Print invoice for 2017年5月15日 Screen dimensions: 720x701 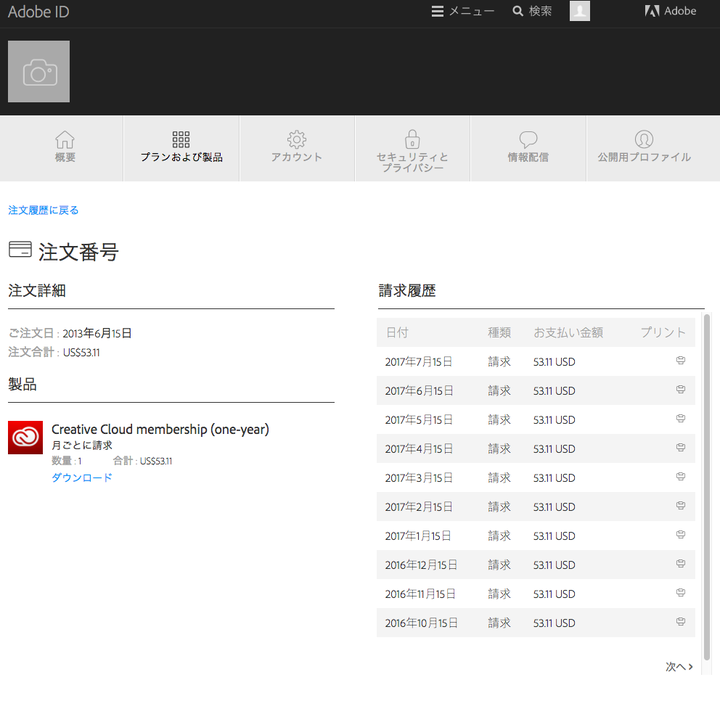(681, 419)
